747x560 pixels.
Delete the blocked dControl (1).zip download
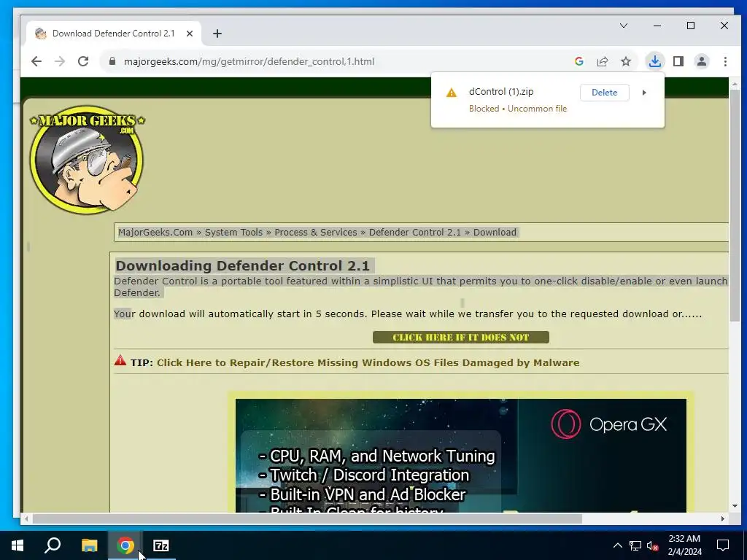(604, 93)
